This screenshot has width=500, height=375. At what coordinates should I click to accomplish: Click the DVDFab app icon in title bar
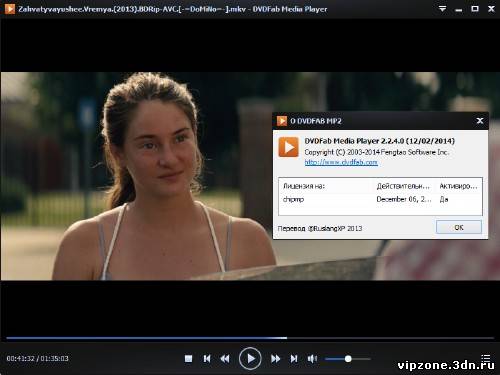point(10,9)
